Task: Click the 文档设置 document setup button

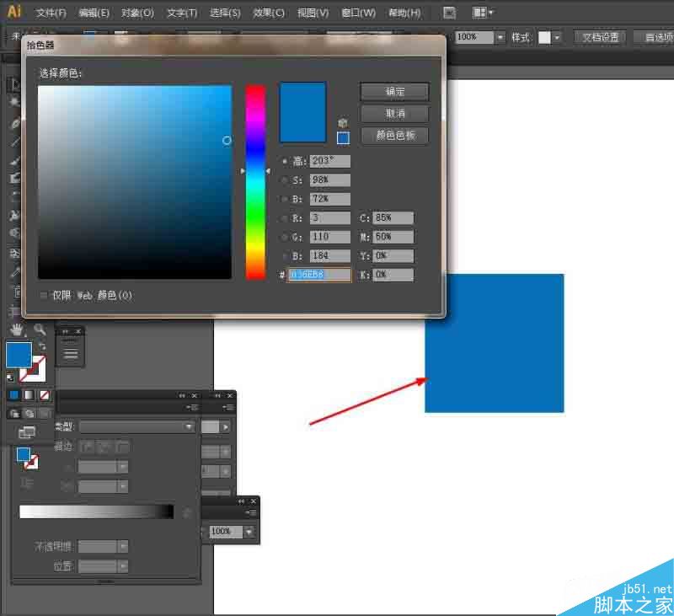Action: coord(600,37)
